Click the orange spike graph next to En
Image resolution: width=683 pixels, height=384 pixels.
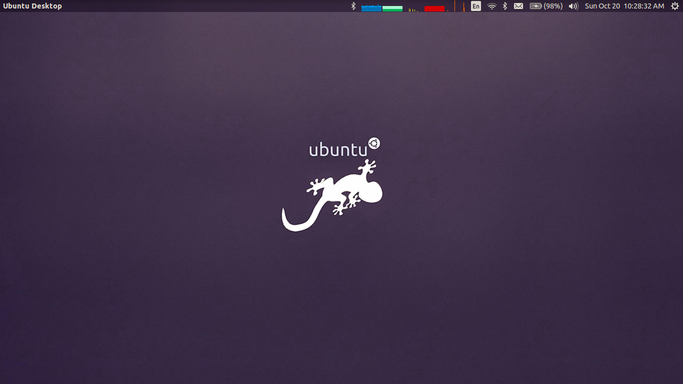coord(459,6)
